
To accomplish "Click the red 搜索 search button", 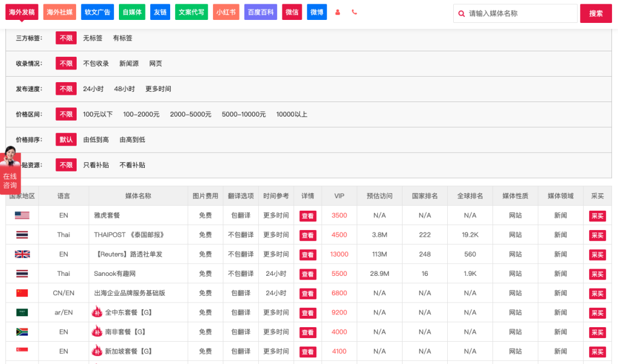I will tap(596, 12).
